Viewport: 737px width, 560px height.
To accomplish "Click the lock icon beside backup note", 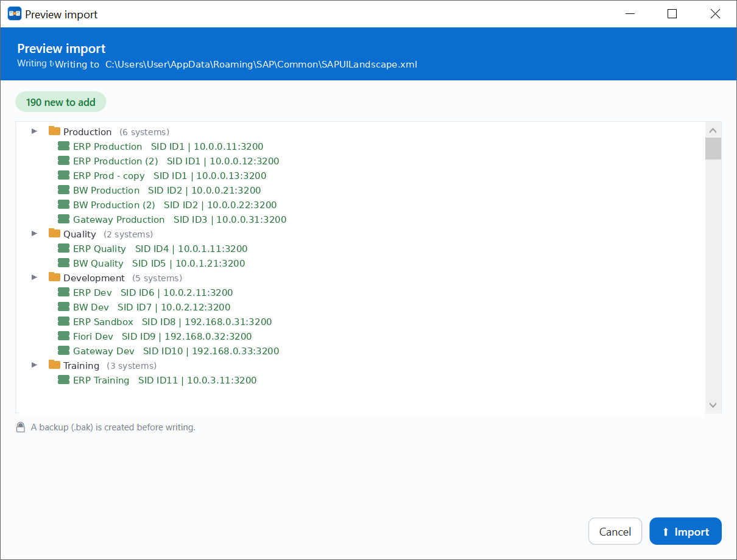I will point(21,427).
